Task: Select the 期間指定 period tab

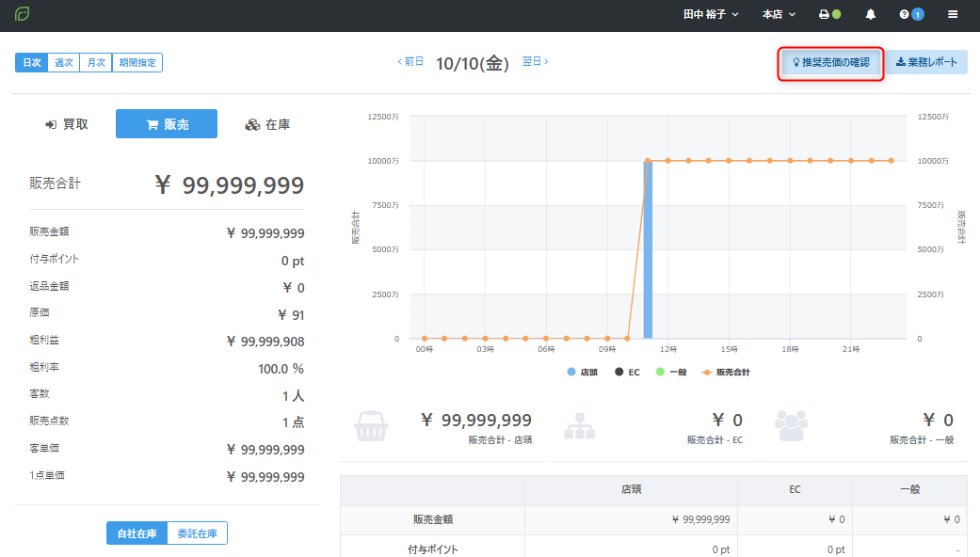Action: [x=137, y=62]
